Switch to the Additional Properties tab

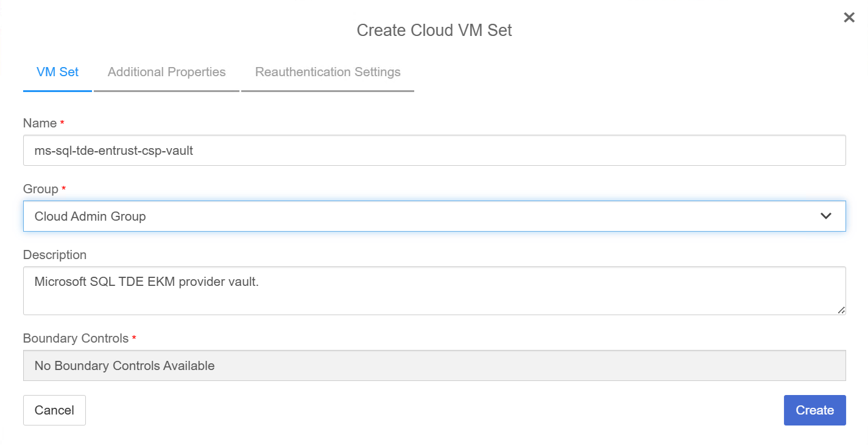pyautogui.click(x=166, y=71)
